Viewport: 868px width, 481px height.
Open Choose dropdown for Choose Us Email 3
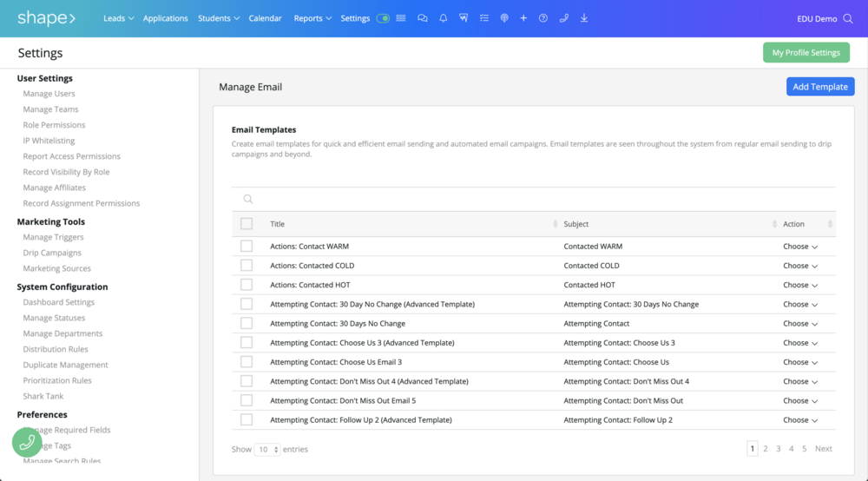point(800,362)
